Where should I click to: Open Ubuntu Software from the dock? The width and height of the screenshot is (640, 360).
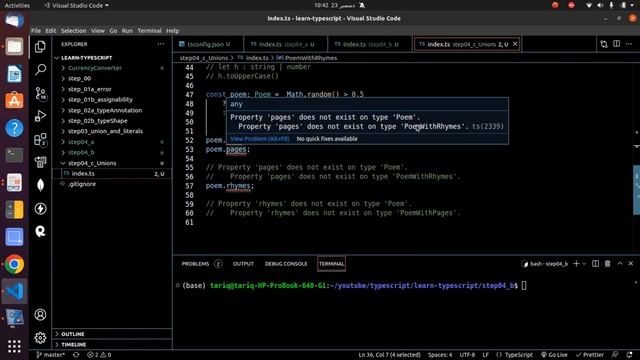14,101
